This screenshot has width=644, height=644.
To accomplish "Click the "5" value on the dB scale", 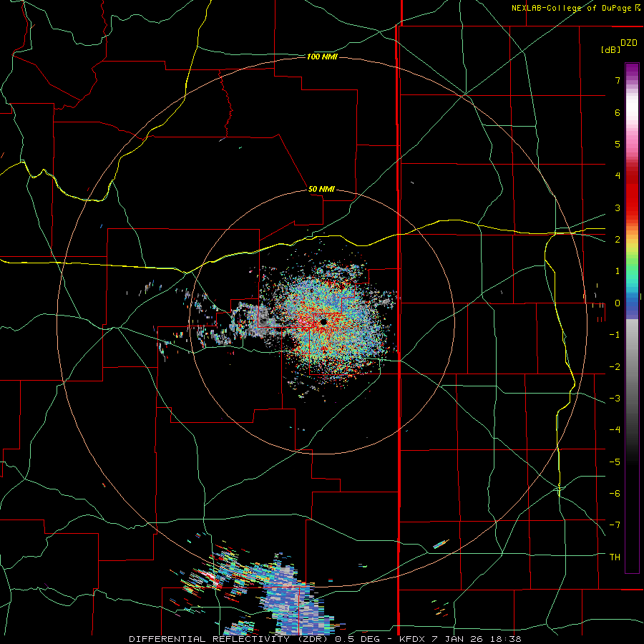I will [618, 144].
